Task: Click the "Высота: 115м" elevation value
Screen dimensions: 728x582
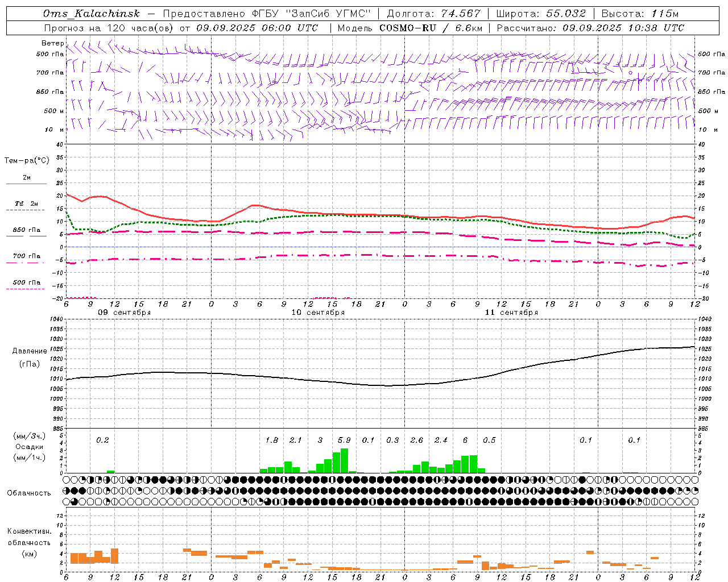Action: 640,14
